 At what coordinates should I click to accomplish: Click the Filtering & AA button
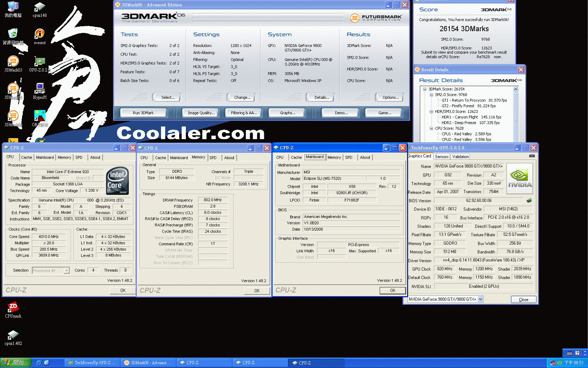pyautogui.click(x=244, y=113)
